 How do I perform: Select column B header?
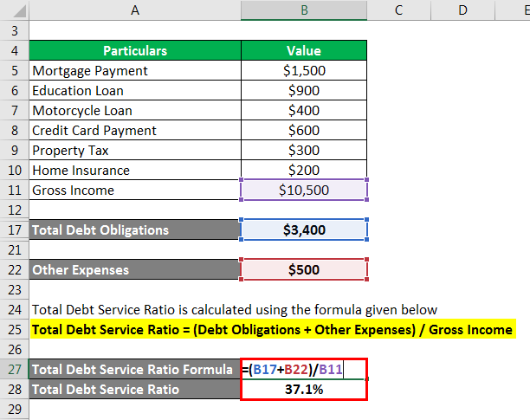[304, 10]
